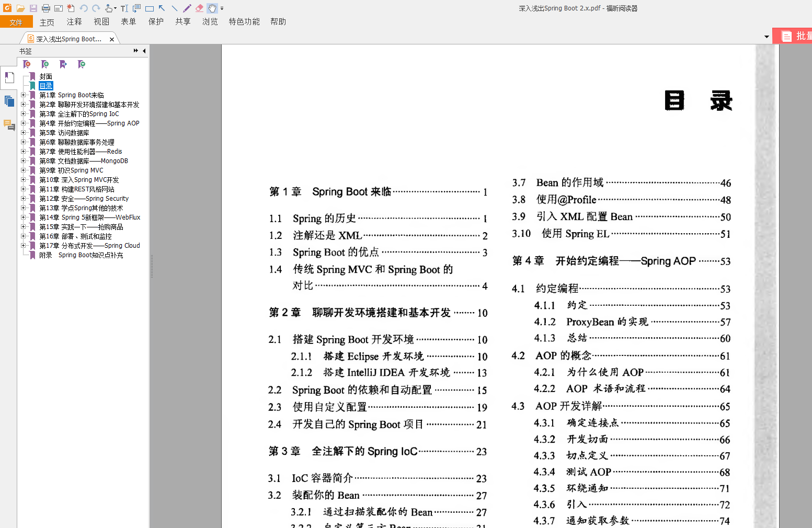812x528 pixels.
Task: Switch to the 保护 ribbon tab
Action: click(x=156, y=22)
